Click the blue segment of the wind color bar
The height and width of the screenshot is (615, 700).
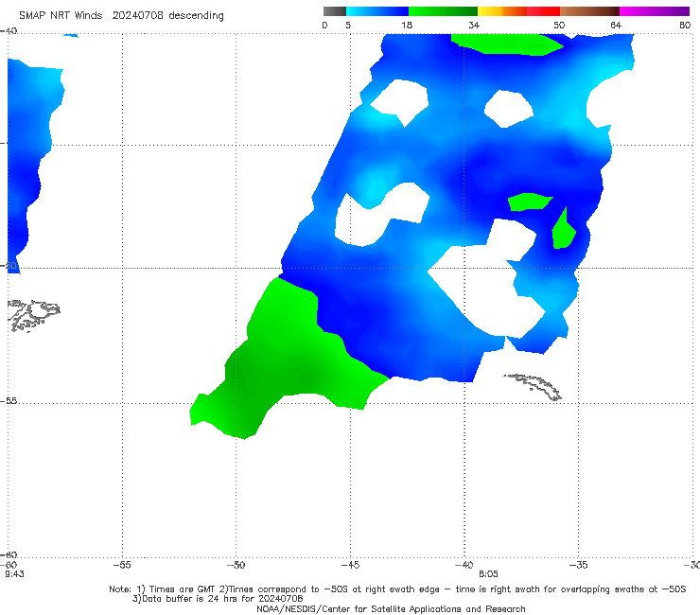(x=377, y=11)
